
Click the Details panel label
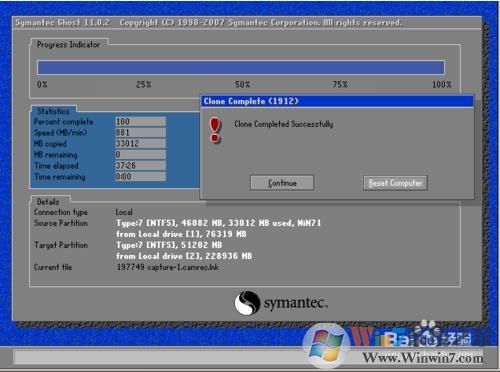[48, 202]
